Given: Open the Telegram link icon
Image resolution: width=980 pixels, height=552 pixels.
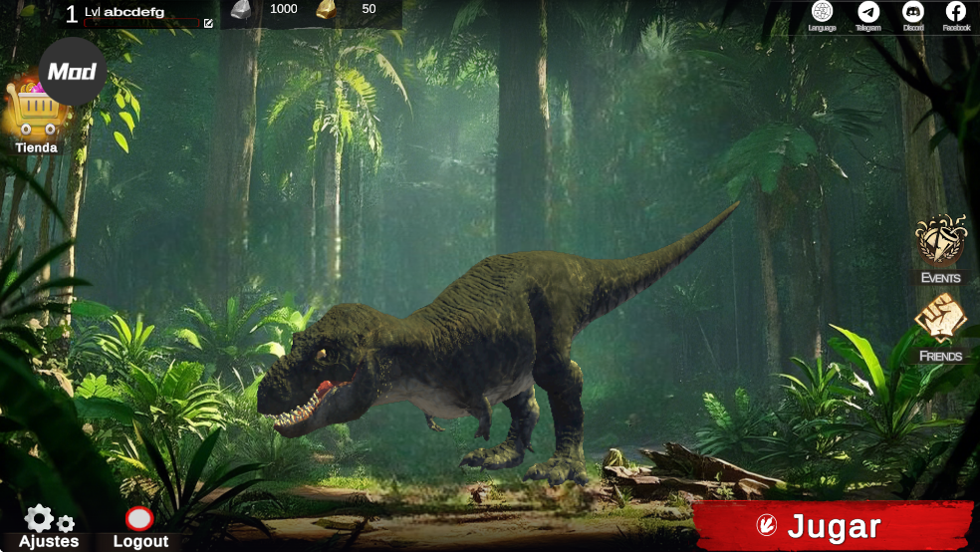Looking at the screenshot, I should (x=868, y=12).
